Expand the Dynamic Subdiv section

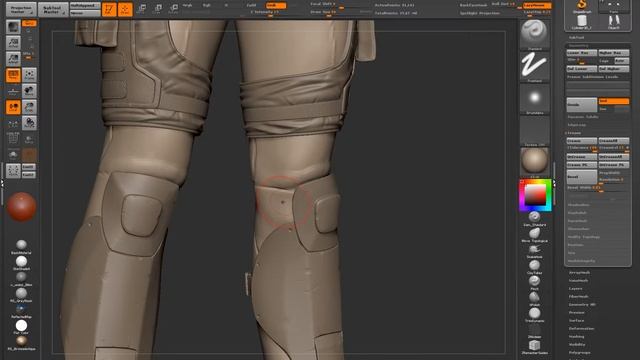pyautogui.click(x=582, y=117)
